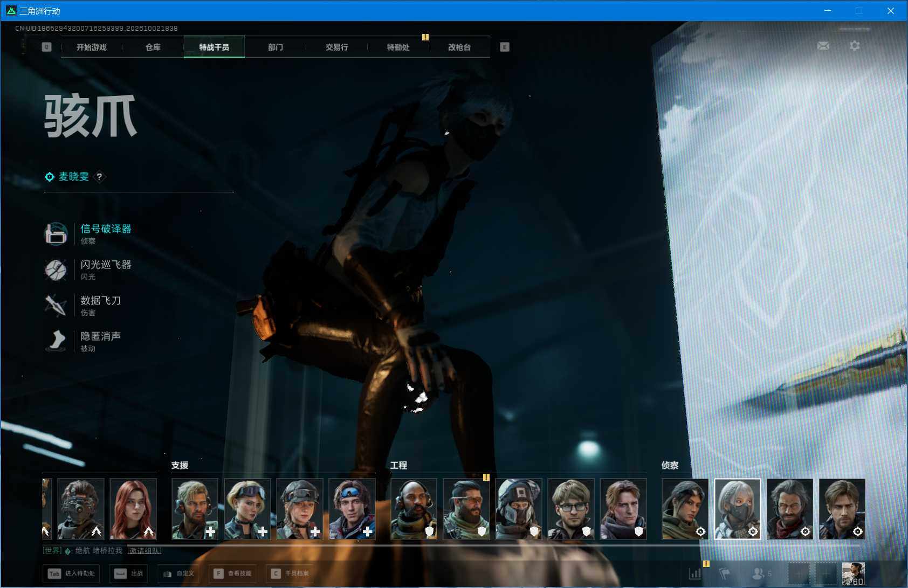Open the flags icon in bottom bar
This screenshot has width=908, height=588.
coord(725,573)
